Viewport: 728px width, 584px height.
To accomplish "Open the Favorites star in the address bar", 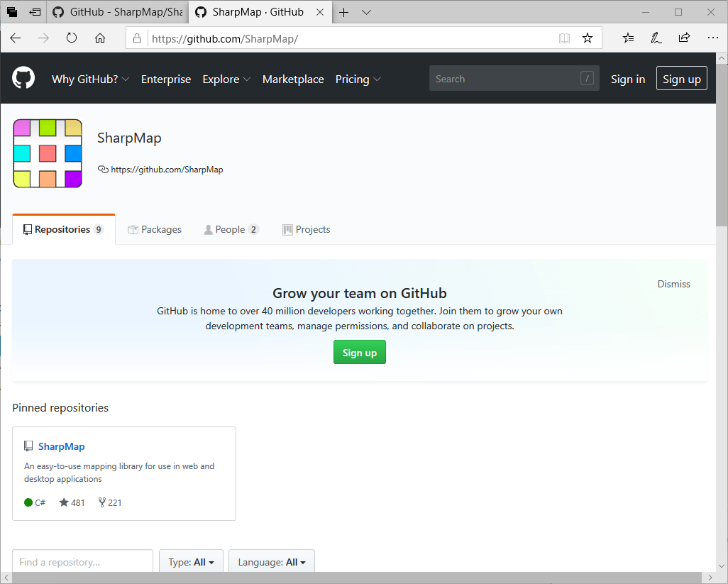I will [x=588, y=38].
